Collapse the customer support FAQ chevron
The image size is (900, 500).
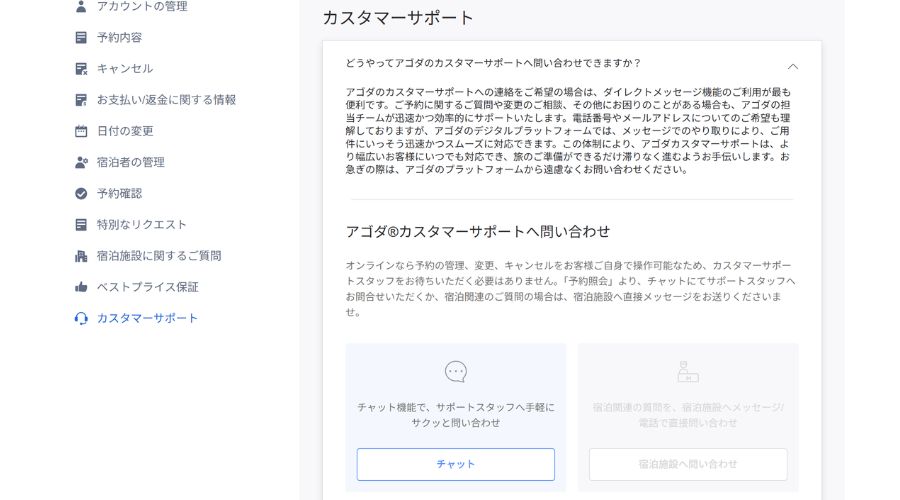(x=793, y=66)
